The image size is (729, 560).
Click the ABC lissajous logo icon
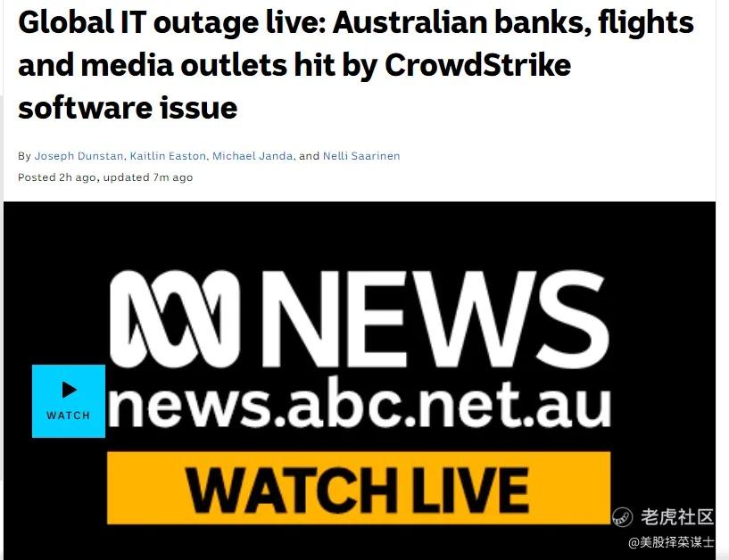point(174,319)
